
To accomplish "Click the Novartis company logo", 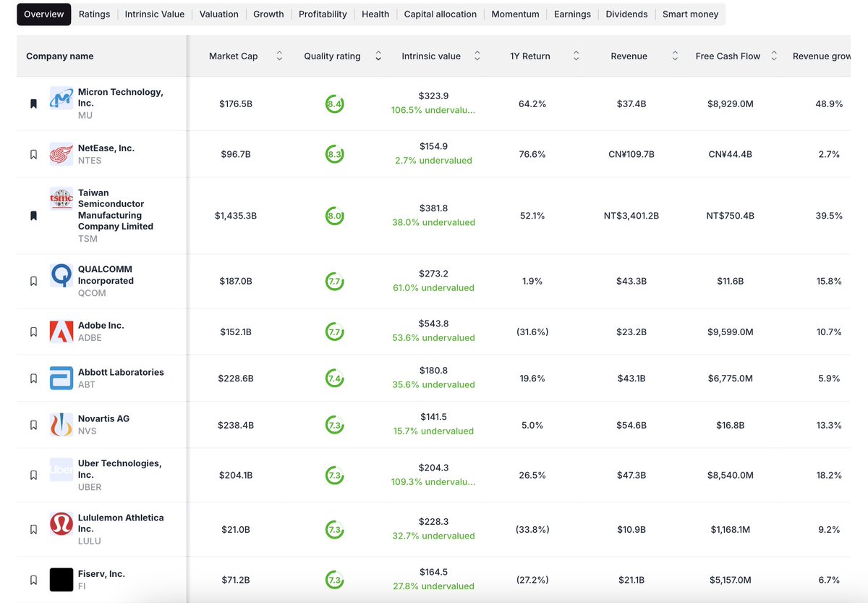I will click(x=61, y=424).
